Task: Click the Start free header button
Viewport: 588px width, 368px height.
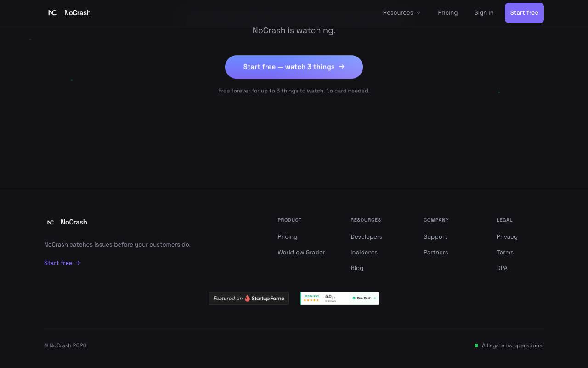Action: [x=524, y=13]
